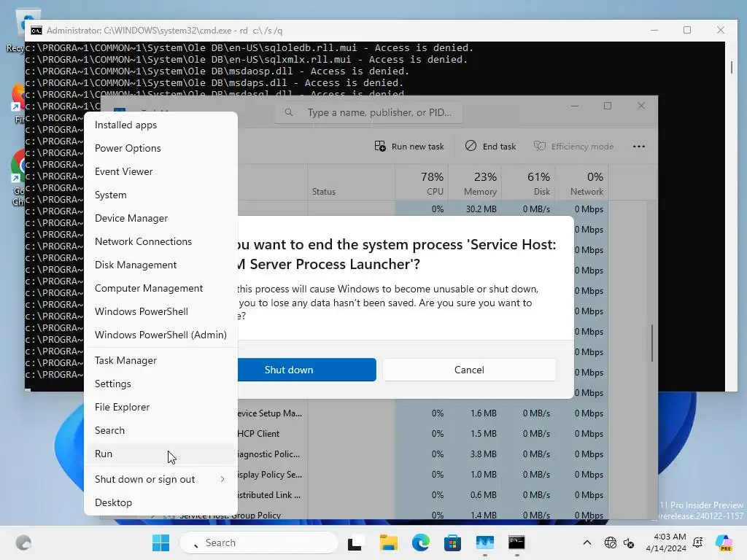Screen dimensions: 747x560
Task: Click the Efficiency mode button
Action: click(x=573, y=146)
